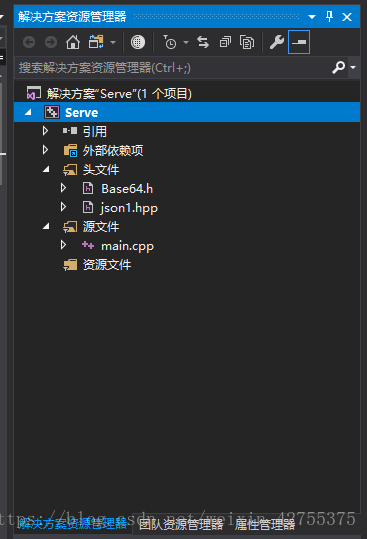The width and height of the screenshot is (367, 539).
Task: Open the solutions and folders switch view icon
Action: [97, 42]
